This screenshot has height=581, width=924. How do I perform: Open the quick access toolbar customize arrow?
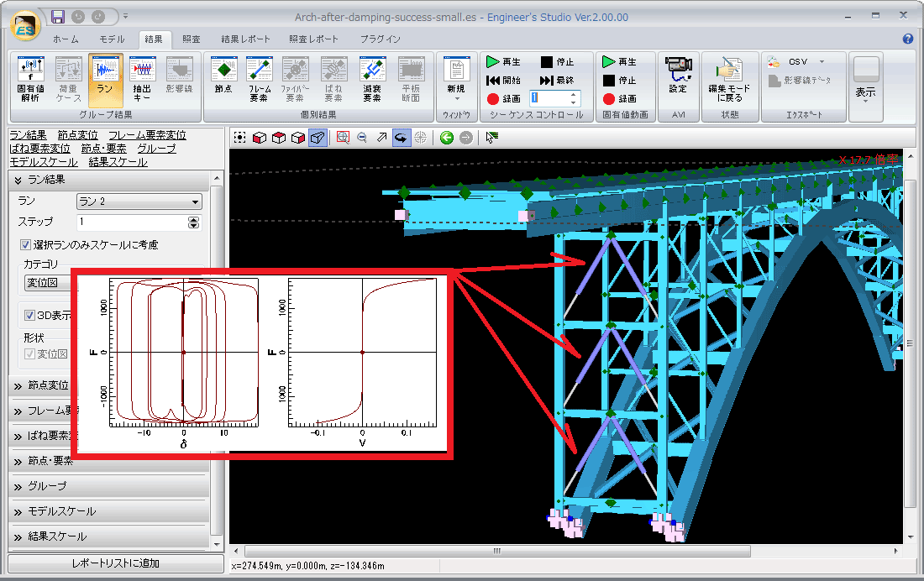click(x=125, y=17)
